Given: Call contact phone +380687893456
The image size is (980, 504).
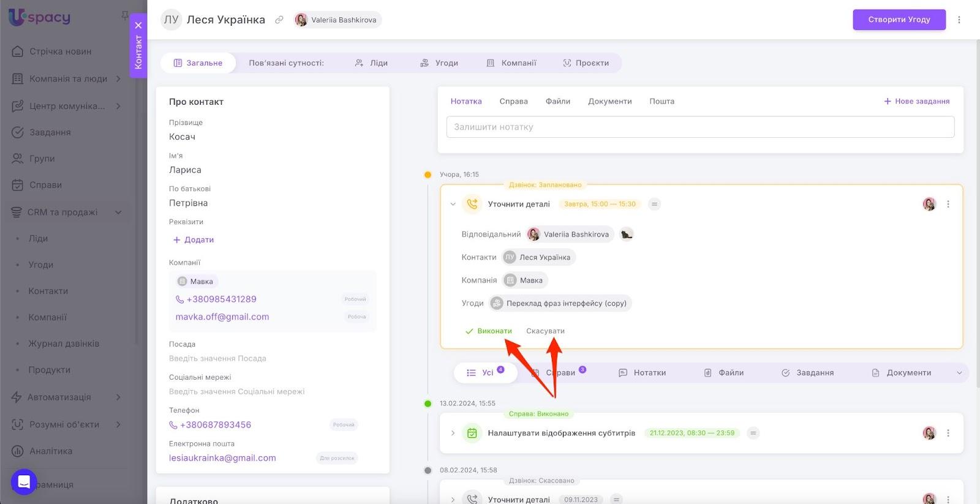Looking at the screenshot, I should click(210, 425).
